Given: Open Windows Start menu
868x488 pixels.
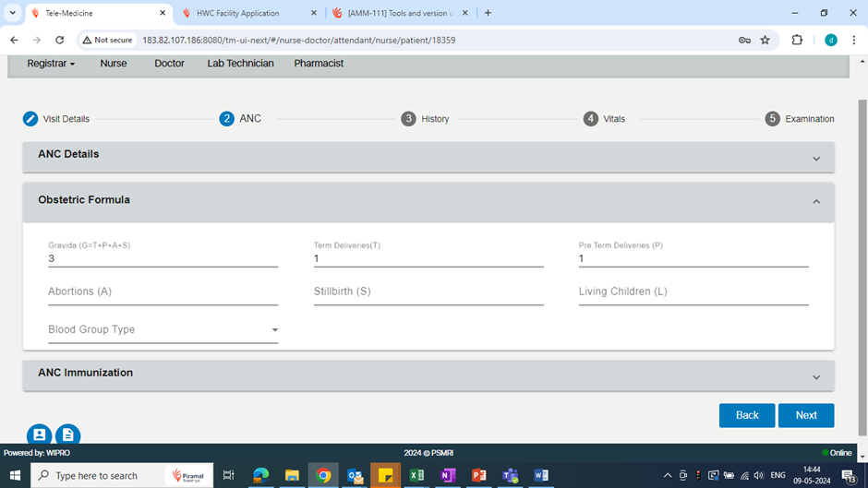Looking at the screenshot, I should (15, 475).
